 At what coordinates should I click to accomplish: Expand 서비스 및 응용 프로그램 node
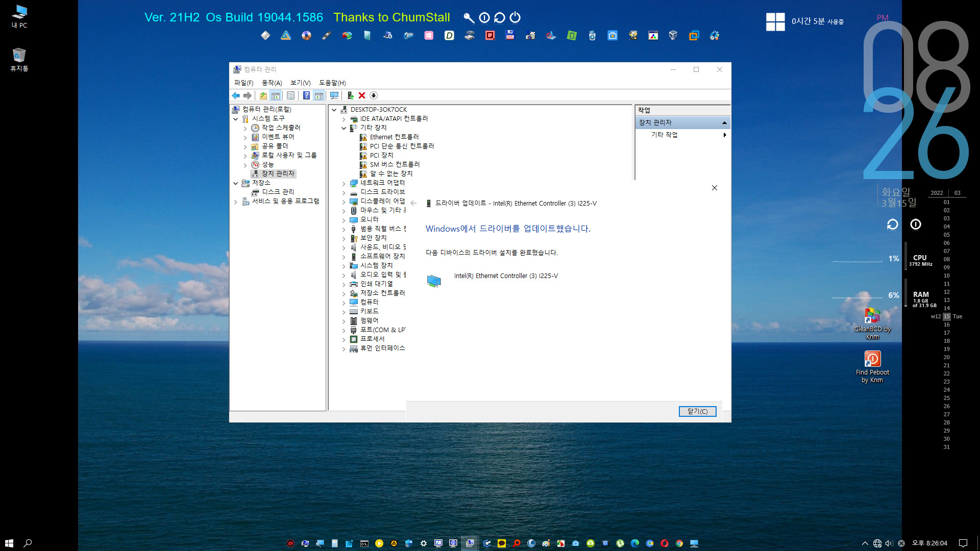[x=236, y=202]
